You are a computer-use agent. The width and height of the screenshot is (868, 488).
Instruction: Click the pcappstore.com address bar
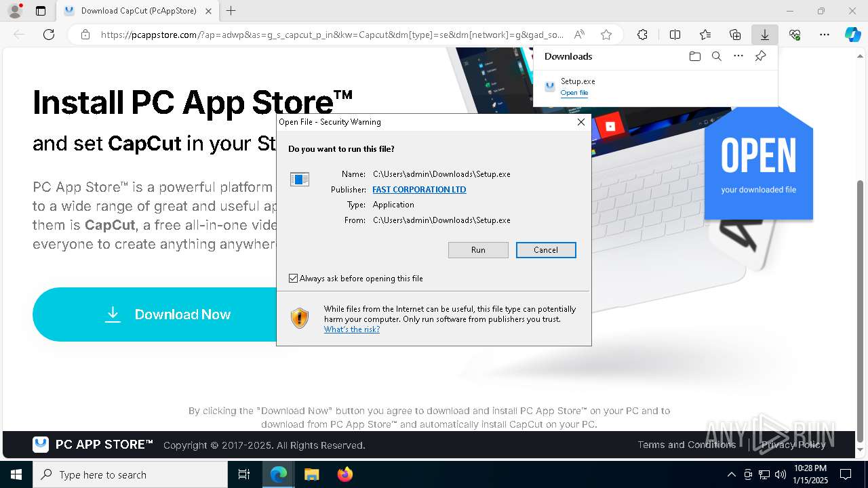(x=332, y=35)
